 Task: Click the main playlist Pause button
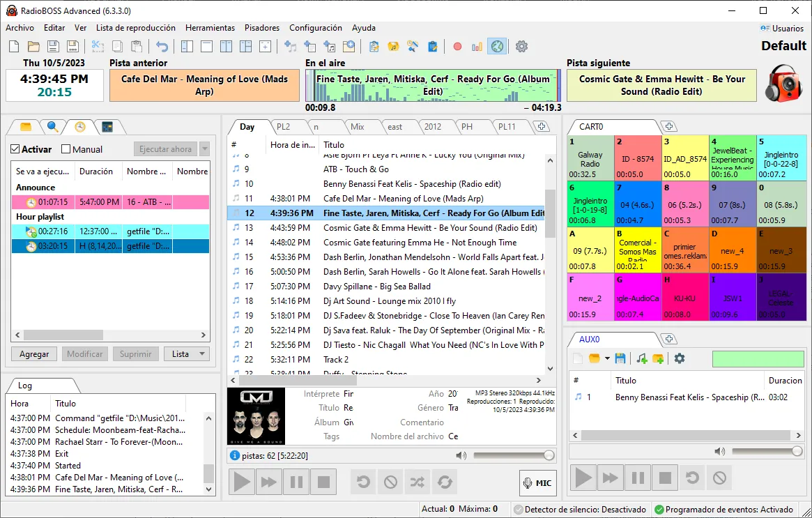tap(296, 482)
